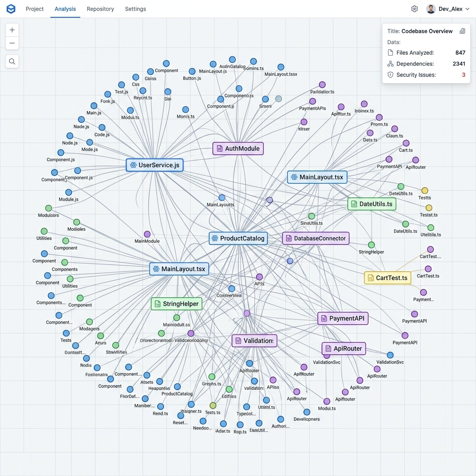Click the olive circle above Tests.ts
This screenshot has height=476, width=476.
pyautogui.click(x=213, y=405)
